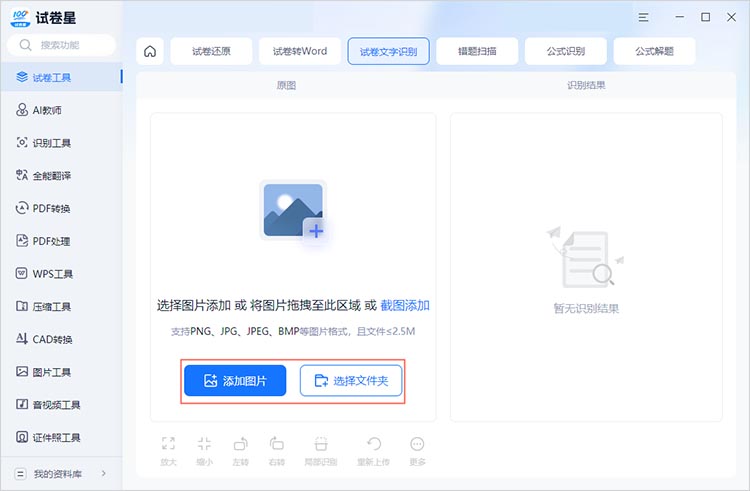Click the 截图添加 link

(x=405, y=305)
